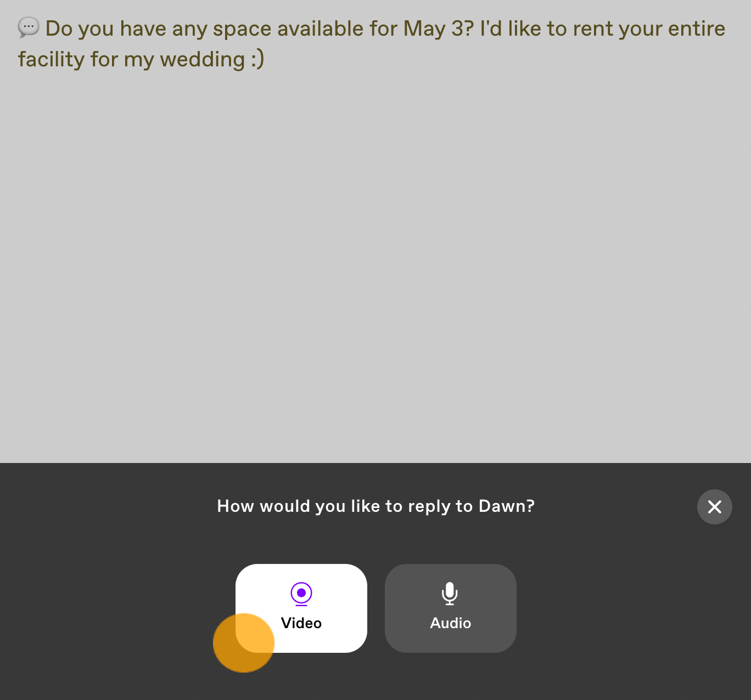Click the smiley ":)" ending the message
751x700 pixels.
[x=258, y=59]
